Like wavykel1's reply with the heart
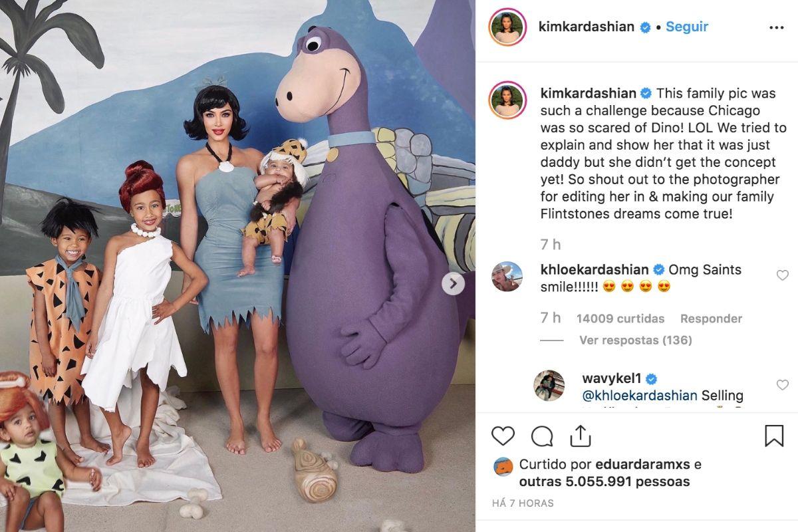 point(782,385)
